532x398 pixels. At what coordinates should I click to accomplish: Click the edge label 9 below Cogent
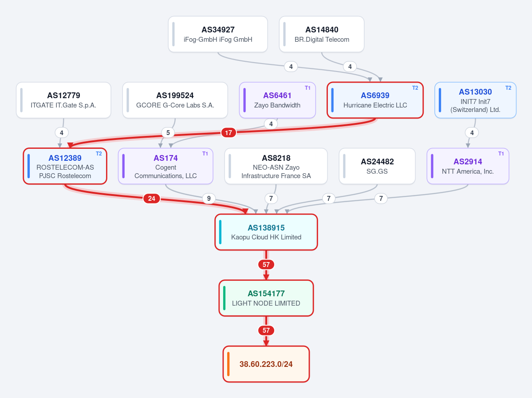209,198
